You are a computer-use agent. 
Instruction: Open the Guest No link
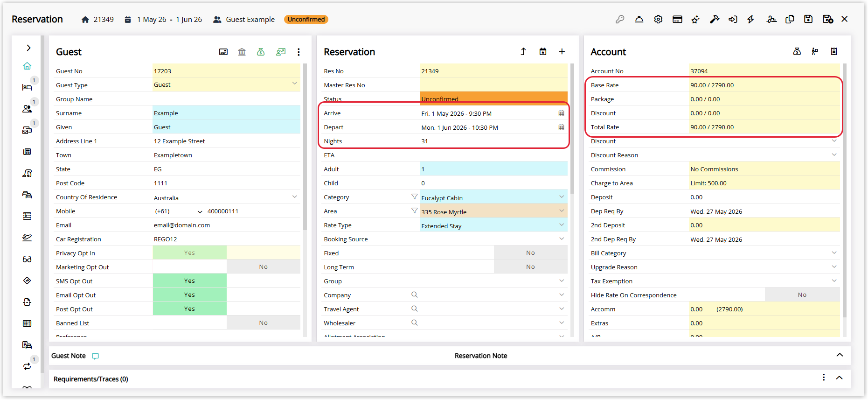coord(69,71)
